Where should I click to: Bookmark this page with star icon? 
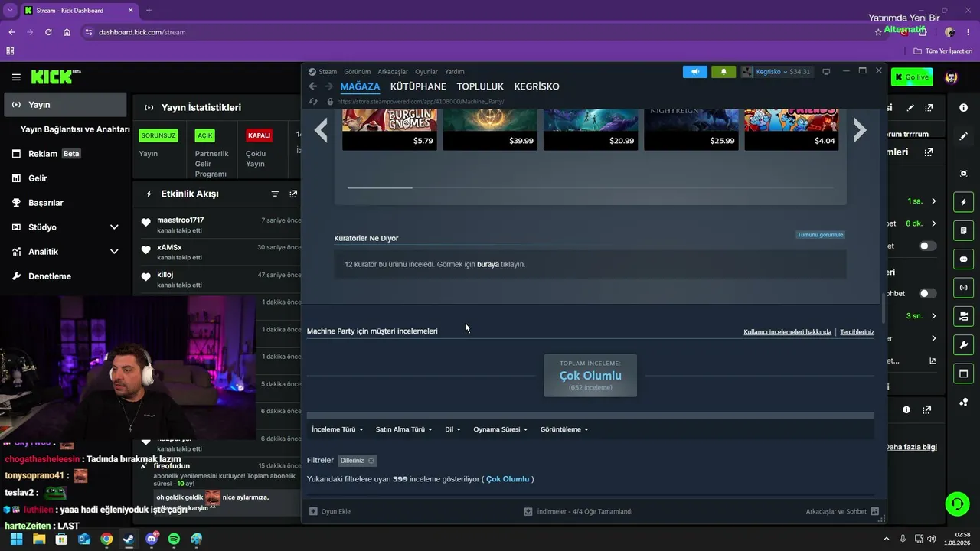(x=878, y=32)
